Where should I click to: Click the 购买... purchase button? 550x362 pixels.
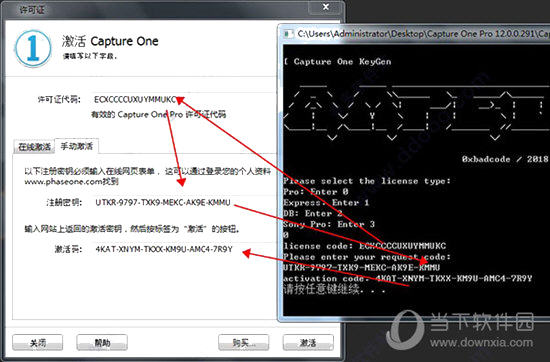[x=244, y=342]
